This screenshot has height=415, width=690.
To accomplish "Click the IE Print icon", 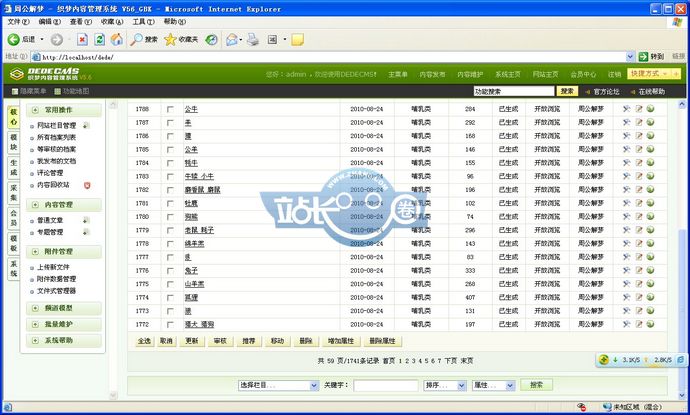I will point(253,40).
